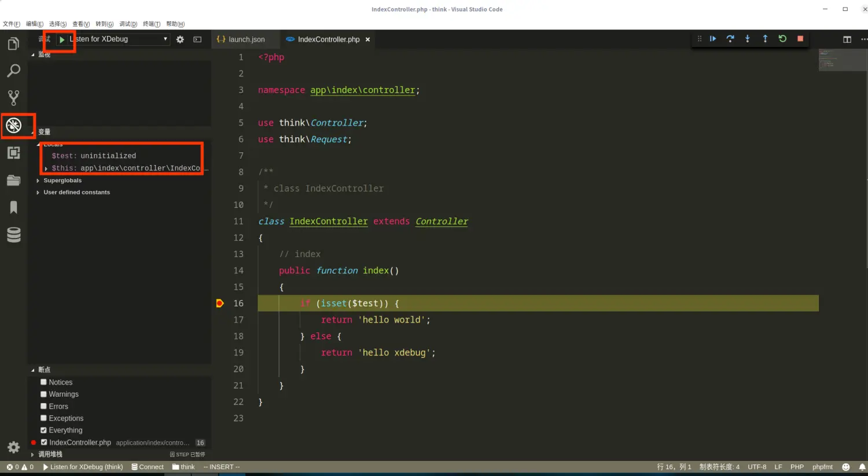Toggle the Notices breakpoint checkbox
The width and height of the screenshot is (868, 476).
(x=43, y=382)
